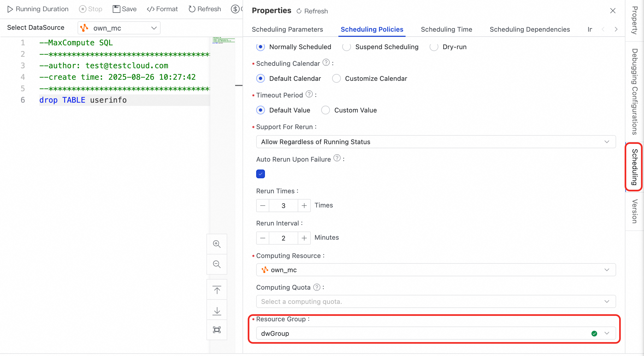Open the Select DataSource own_mc dropdown

click(x=119, y=28)
